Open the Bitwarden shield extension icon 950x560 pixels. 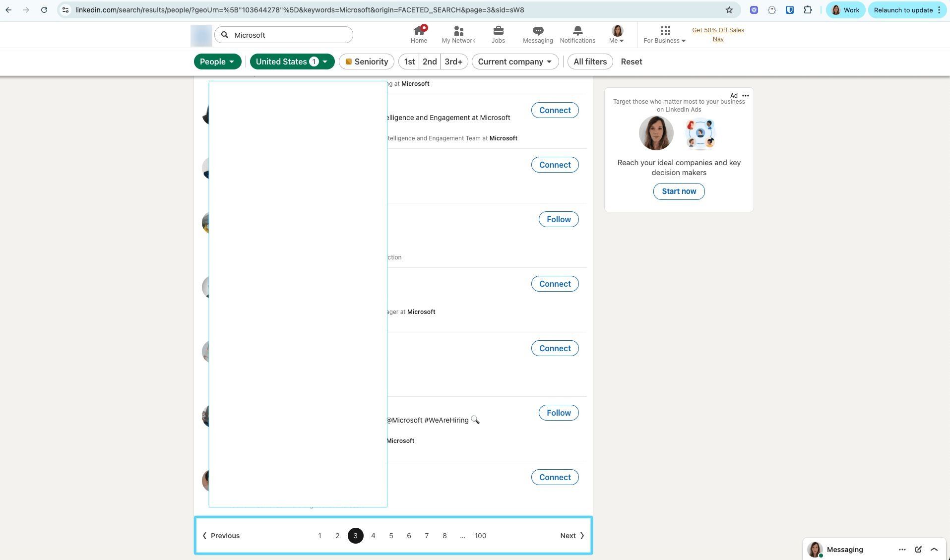click(x=790, y=10)
